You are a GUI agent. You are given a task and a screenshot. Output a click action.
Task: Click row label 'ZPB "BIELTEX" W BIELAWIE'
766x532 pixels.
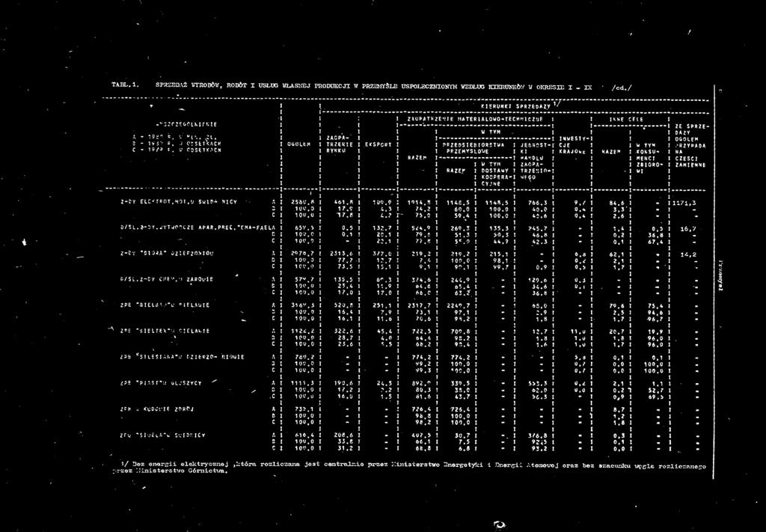165,331
